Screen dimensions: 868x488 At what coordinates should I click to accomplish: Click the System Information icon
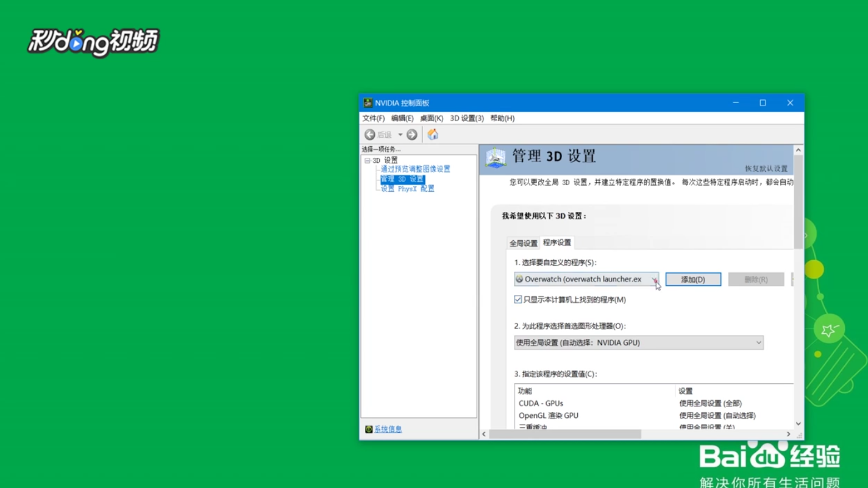368,430
